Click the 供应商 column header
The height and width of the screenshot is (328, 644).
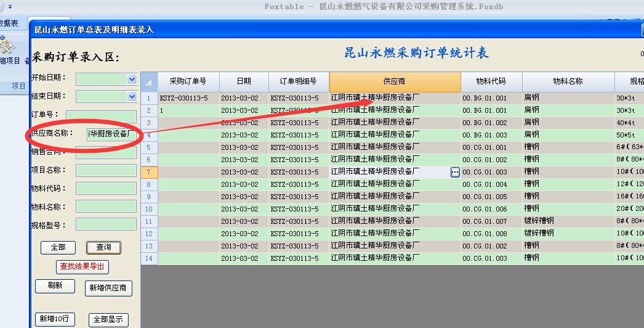[395, 81]
